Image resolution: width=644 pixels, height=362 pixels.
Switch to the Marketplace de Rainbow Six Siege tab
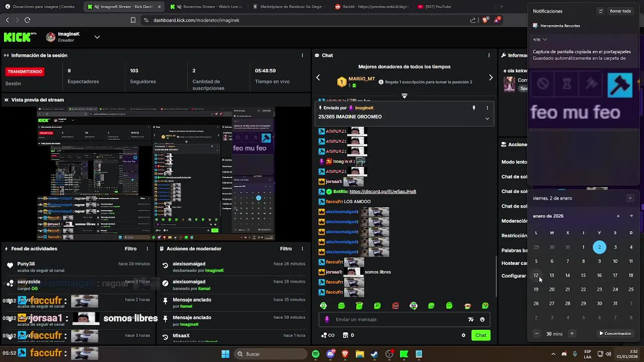pos(289,7)
